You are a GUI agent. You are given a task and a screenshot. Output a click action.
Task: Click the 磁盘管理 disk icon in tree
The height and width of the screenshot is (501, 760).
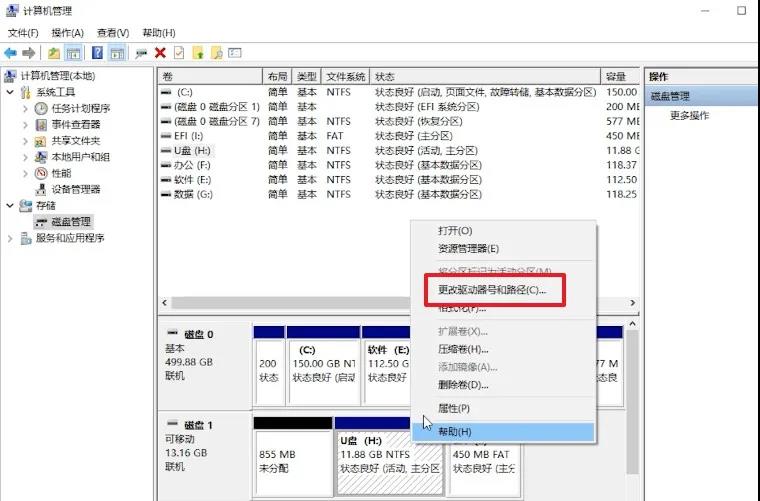tap(41, 222)
